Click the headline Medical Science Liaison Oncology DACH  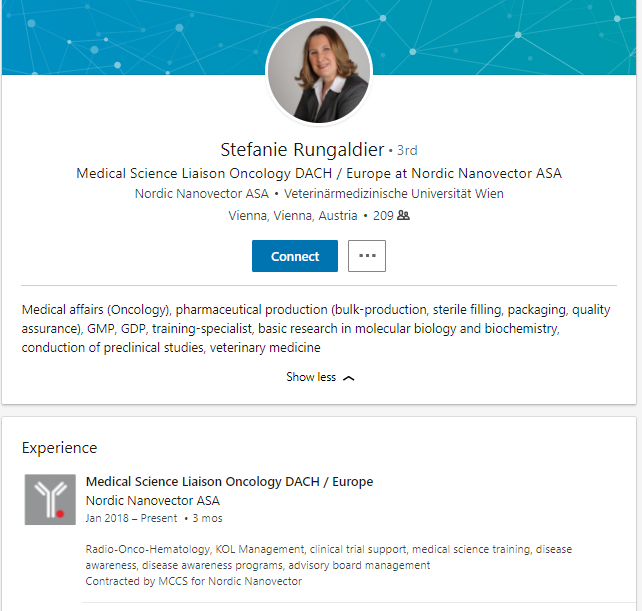click(x=319, y=173)
